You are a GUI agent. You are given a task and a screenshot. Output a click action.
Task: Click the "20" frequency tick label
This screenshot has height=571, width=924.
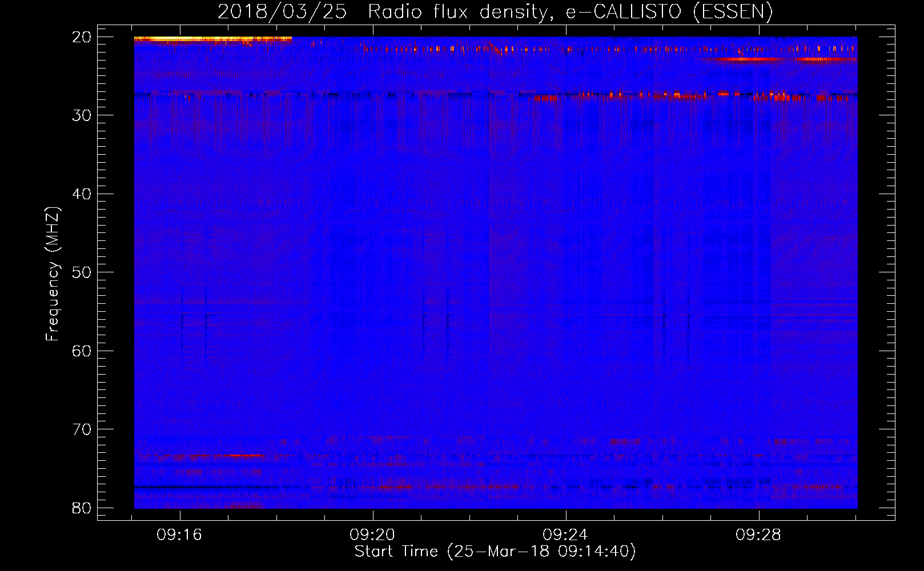pyautogui.click(x=82, y=37)
